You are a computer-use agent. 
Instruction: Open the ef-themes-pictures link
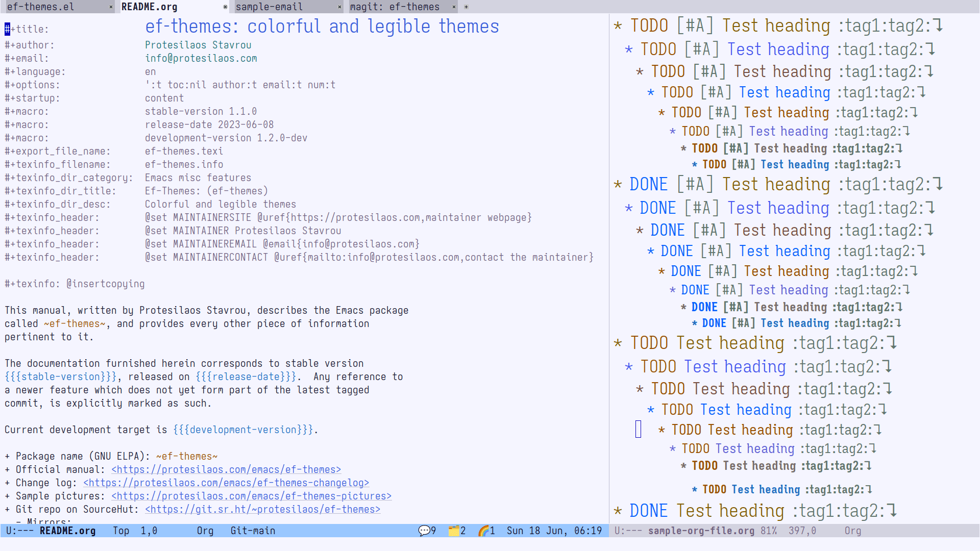[x=251, y=496]
